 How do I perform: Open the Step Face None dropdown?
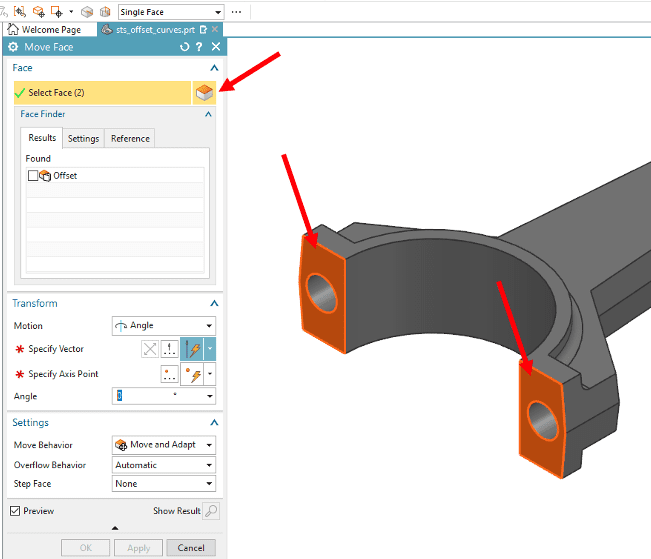(164, 484)
